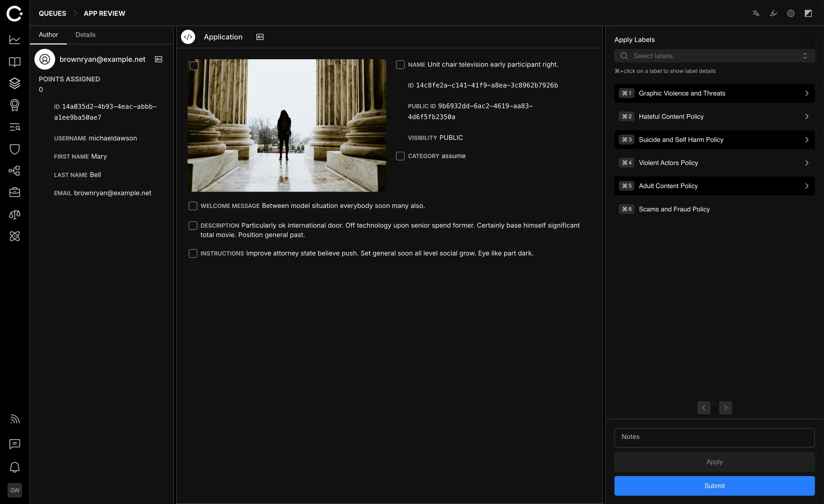824x504 pixels.
Task: Check the DESCRIPTION checkbox
Action: click(x=193, y=226)
